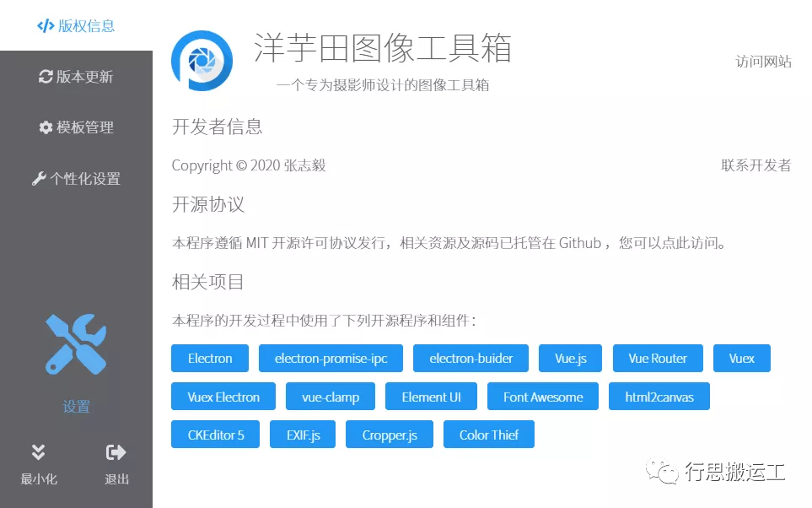Screen dimensions: 812x508
Task: Click the electron-buider button
Action: click(x=471, y=358)
